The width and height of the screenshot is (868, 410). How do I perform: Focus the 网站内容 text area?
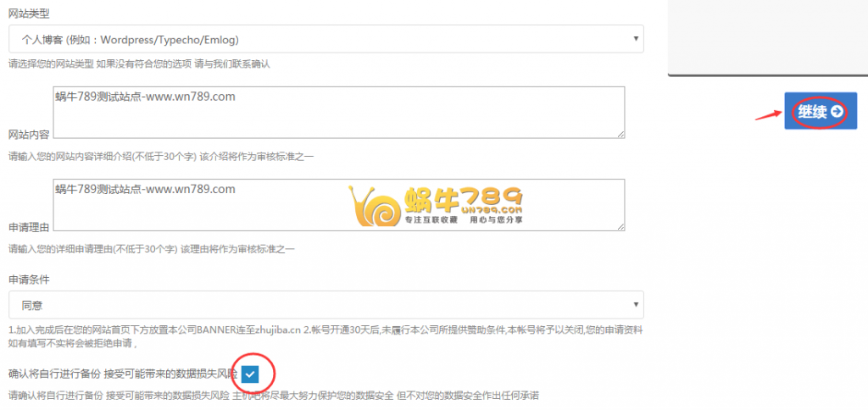pyautogui.click(x=339, y=113)
